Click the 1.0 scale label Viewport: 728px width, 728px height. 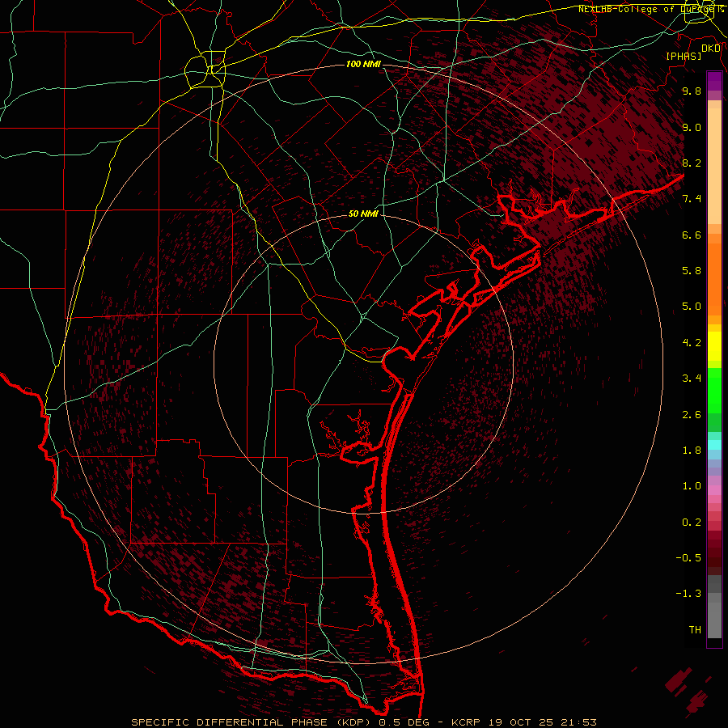[692, 486]
